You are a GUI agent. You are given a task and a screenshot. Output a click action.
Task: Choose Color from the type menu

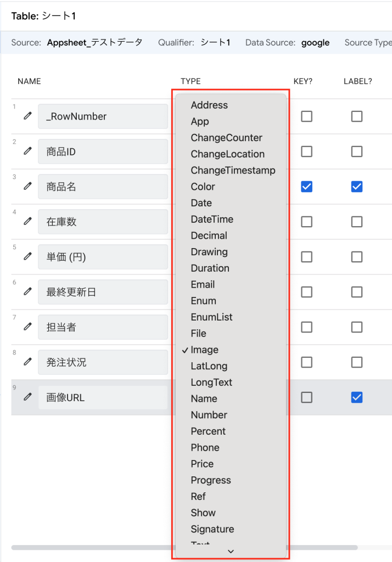(x=203, y=187)
